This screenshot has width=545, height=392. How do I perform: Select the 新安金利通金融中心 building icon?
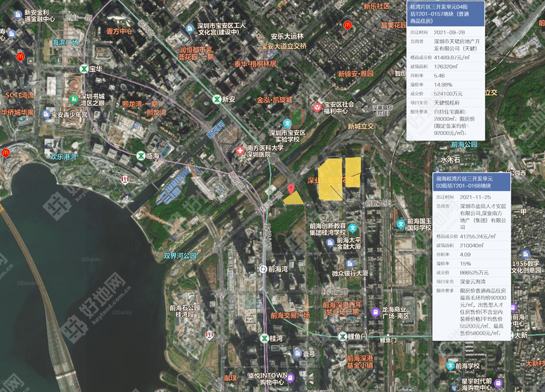coord(18,15)
